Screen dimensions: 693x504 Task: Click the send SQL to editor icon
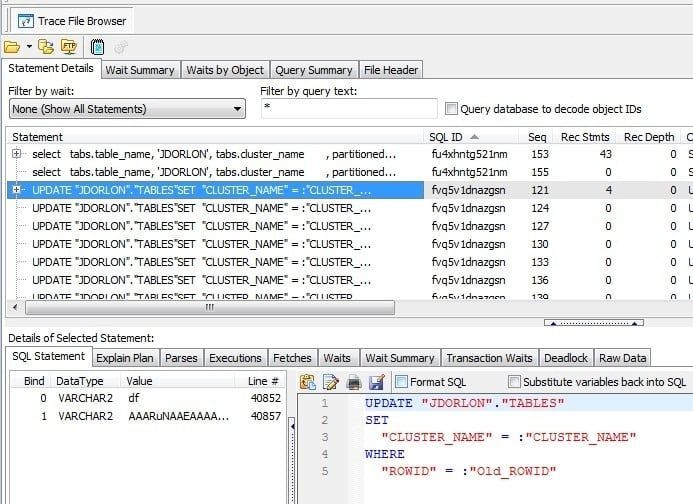[331, 382]
